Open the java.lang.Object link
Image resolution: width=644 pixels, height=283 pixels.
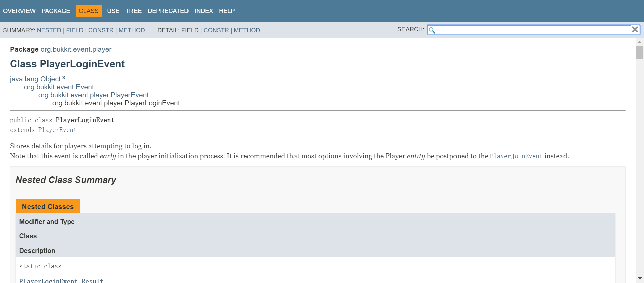point(35,79)
